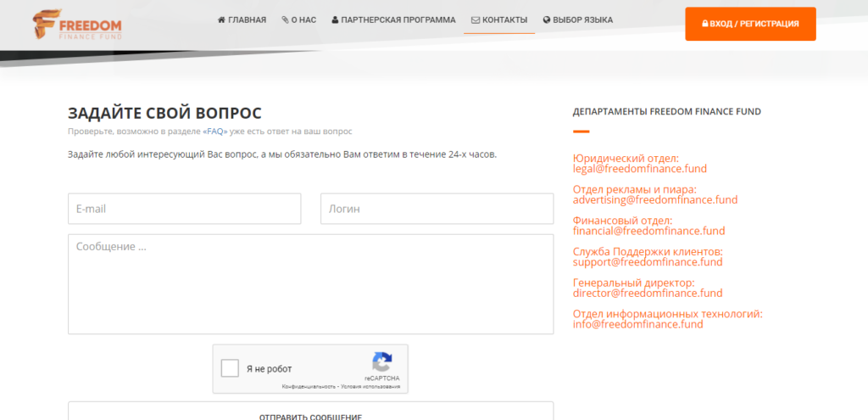The image size is (868, 420).
Task: Click the 24-х часов response time sentence
Action: (282, 154)
